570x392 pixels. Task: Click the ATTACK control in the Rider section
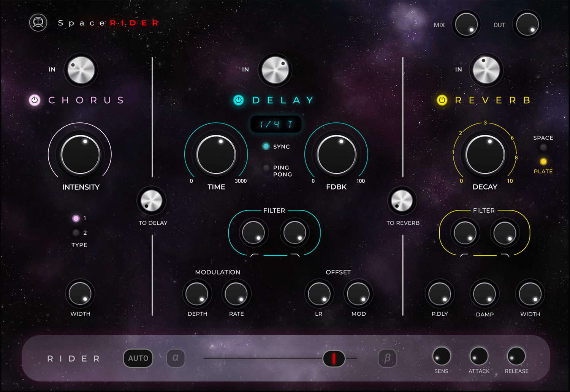click(478, 357)
